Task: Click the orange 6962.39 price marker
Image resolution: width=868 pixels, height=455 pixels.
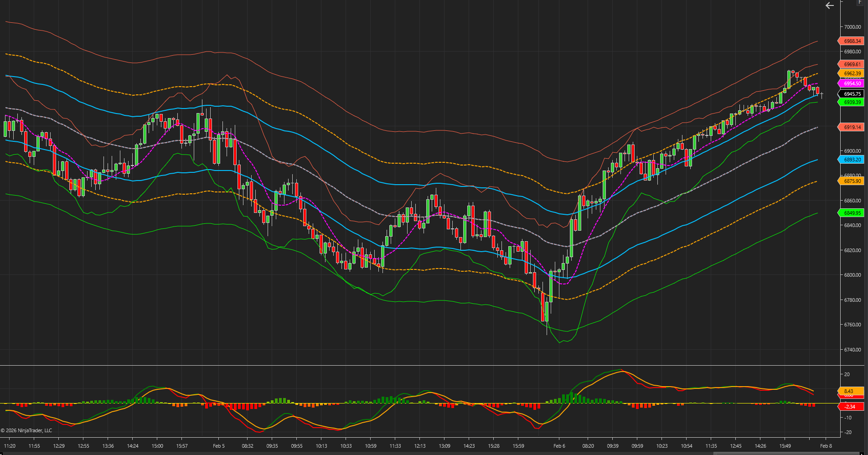Action: click(852, 73)
